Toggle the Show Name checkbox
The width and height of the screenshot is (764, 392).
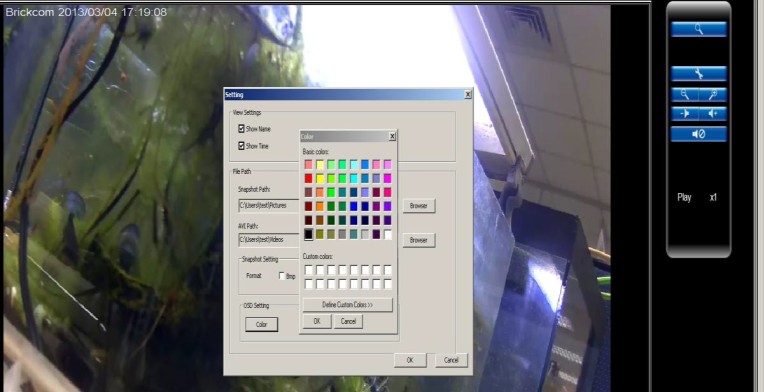tap(241, 129)
